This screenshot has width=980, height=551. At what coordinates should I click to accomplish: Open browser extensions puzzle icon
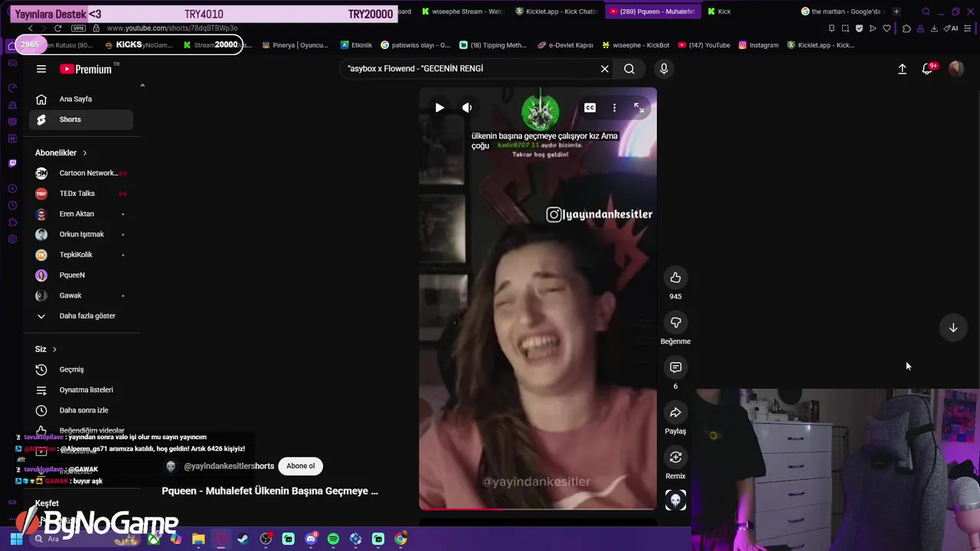coord(906,28)
